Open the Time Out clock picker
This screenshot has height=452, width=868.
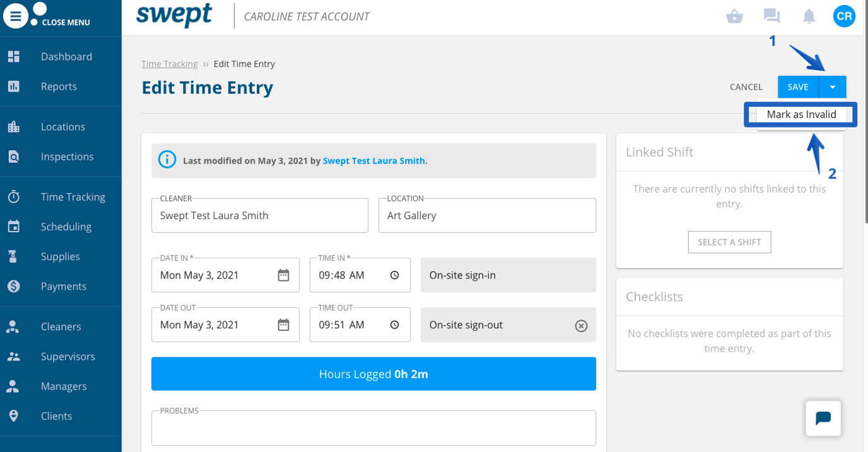395,324
